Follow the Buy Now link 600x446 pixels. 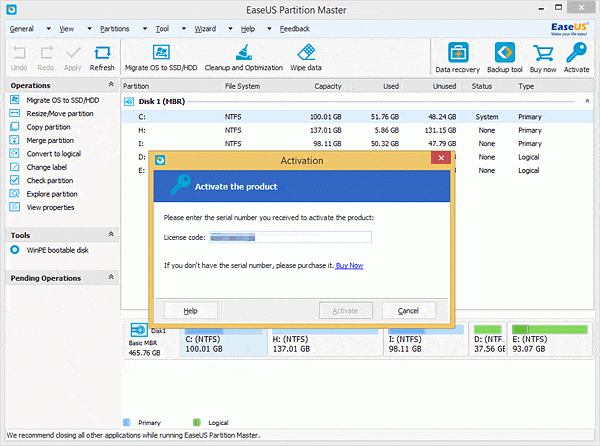(349, 265)
